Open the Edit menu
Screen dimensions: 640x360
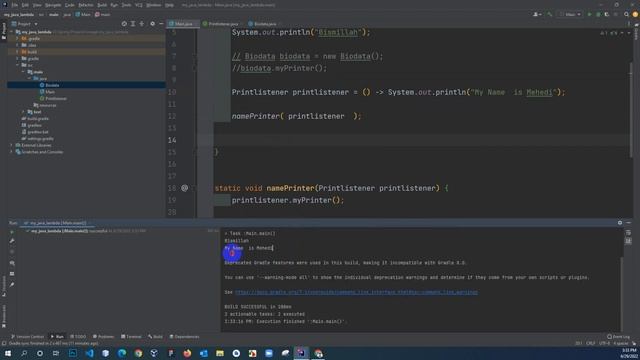pyautogui.click(x=25, y=5)
